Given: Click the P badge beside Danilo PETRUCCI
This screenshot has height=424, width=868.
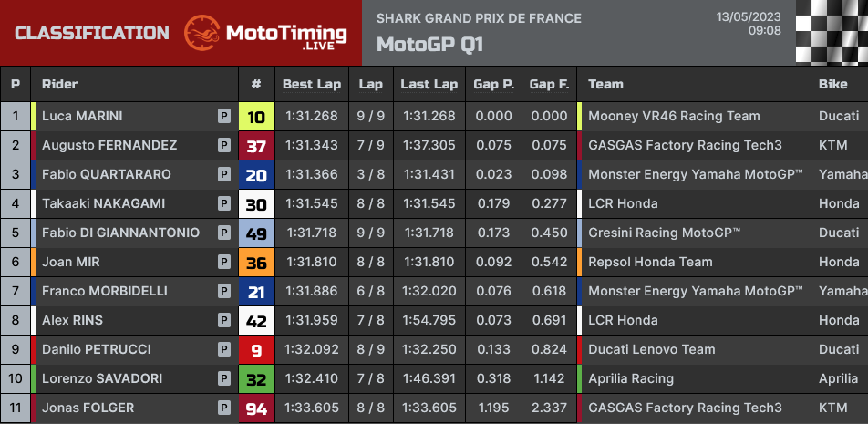Looking at the screenshot, I should pyautogui.click(x=223, y=349).
